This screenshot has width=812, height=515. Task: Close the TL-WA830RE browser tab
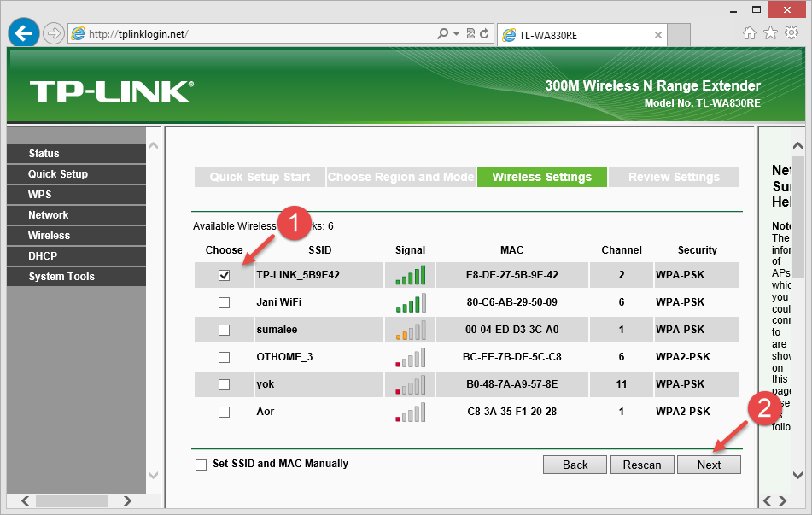click(657, 35)
